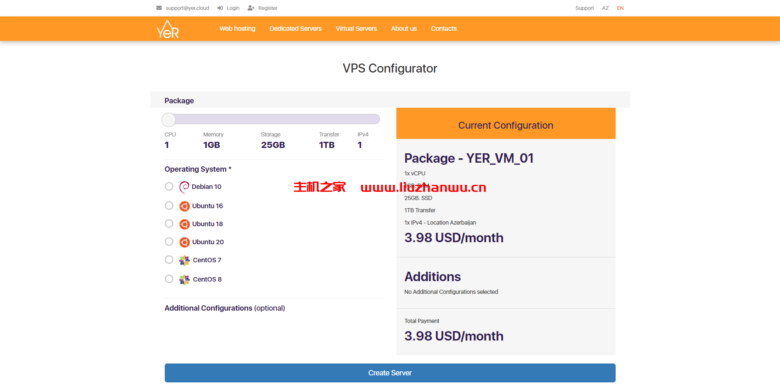Click the package slider handle
This screenshot has width=780, height=384.
tap(169, 119)
